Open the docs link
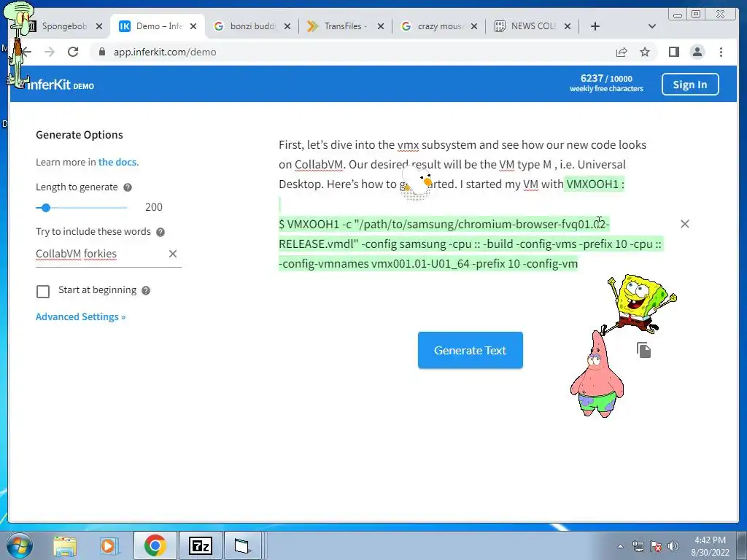 point(117,162)
